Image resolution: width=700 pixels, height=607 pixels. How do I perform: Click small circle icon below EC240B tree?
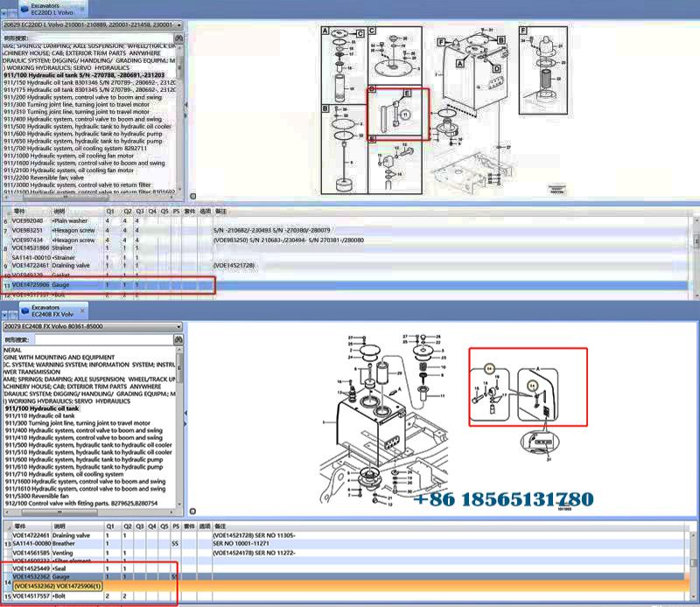tap(192, 511)
